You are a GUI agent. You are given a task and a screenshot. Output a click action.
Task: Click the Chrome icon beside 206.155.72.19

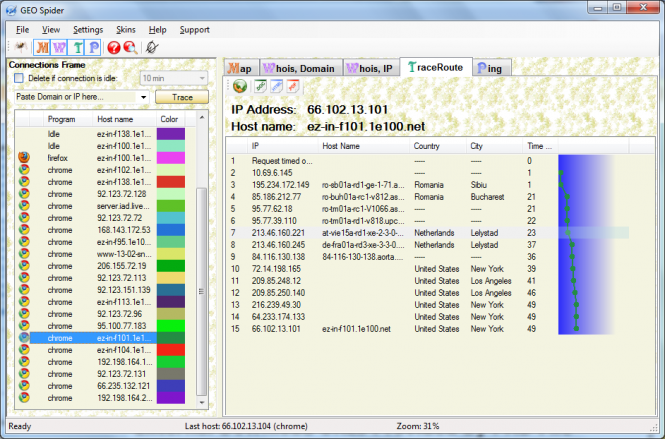[24, 266]
